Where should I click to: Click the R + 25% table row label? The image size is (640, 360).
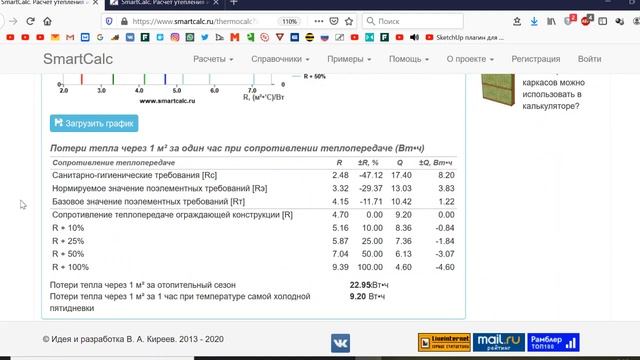[68, 241]
